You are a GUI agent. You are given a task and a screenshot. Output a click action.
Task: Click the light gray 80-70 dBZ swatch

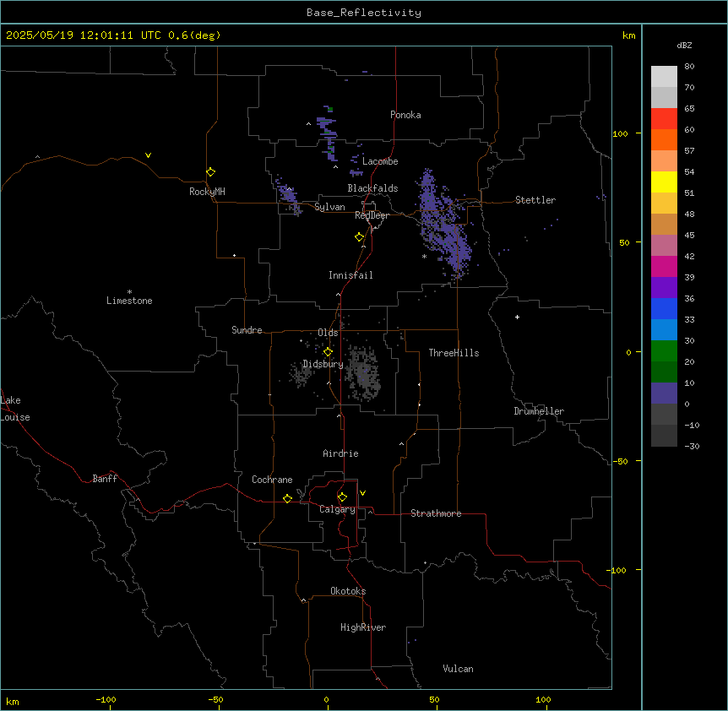pyautogui.click(x=664, y=77)
